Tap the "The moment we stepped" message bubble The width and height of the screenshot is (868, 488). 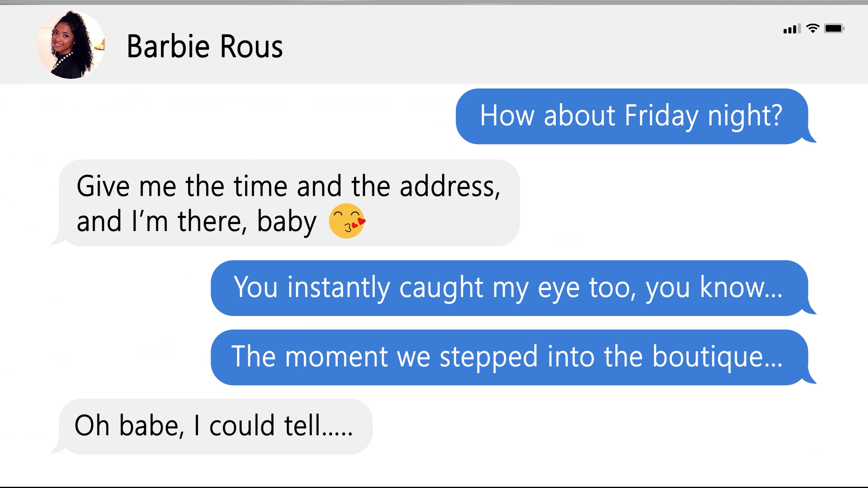509,357
